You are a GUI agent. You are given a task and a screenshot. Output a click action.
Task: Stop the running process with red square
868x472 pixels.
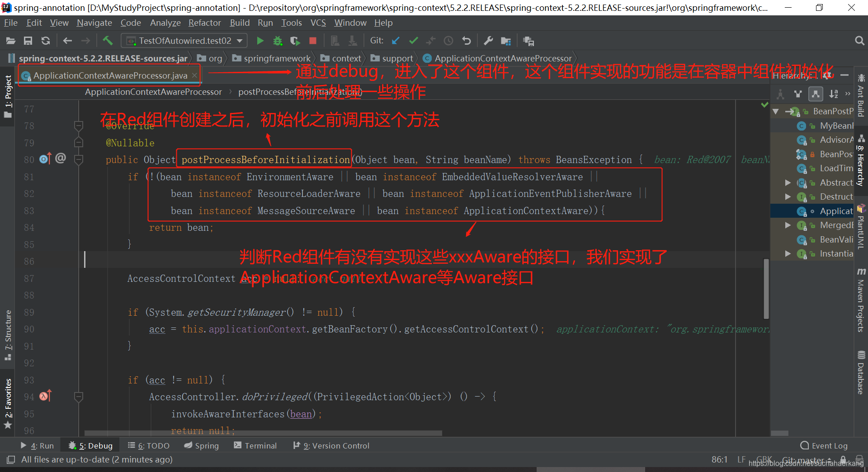313,41
